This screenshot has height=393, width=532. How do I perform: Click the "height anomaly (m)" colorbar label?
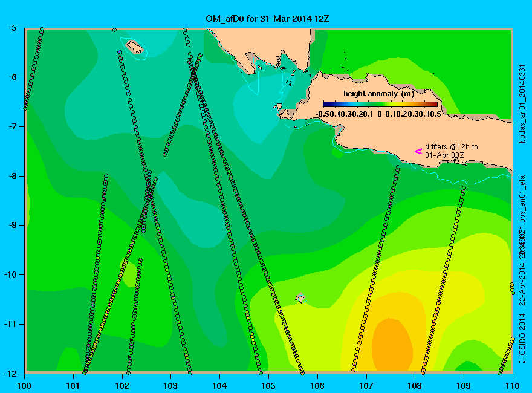pyautogui.click(x=378, y=94)
